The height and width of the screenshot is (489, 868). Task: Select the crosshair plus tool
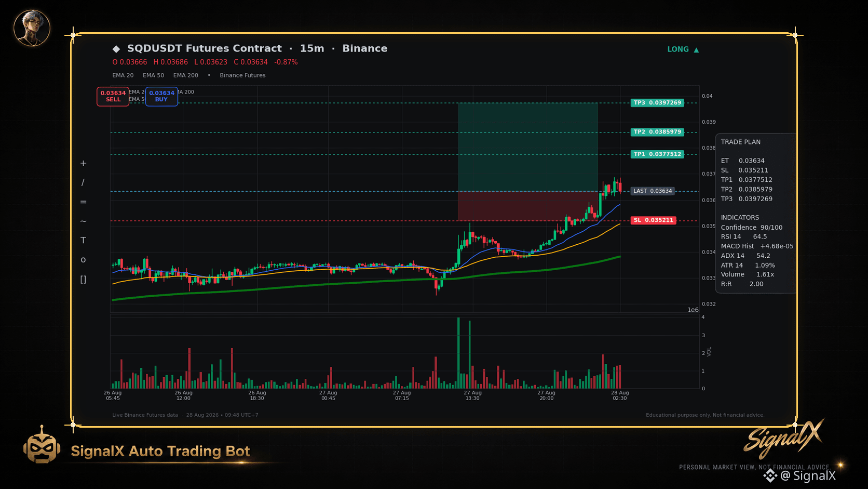tap(83, 163)
